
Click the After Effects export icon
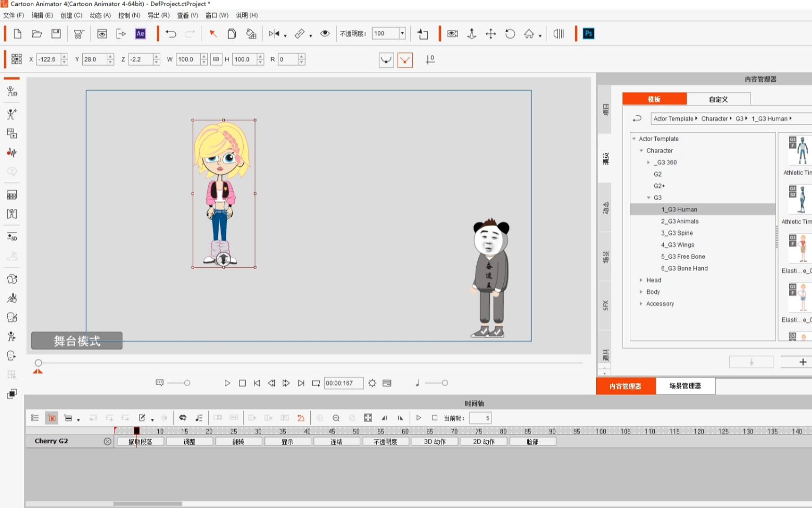click(x=140, y=34)
